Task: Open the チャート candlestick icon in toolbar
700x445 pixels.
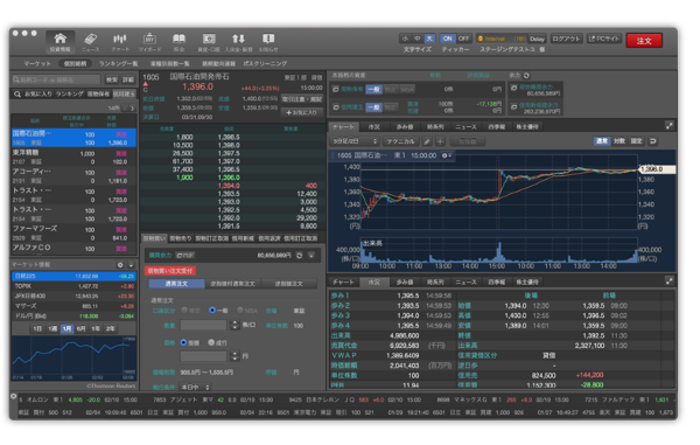Action: point(120,42)
